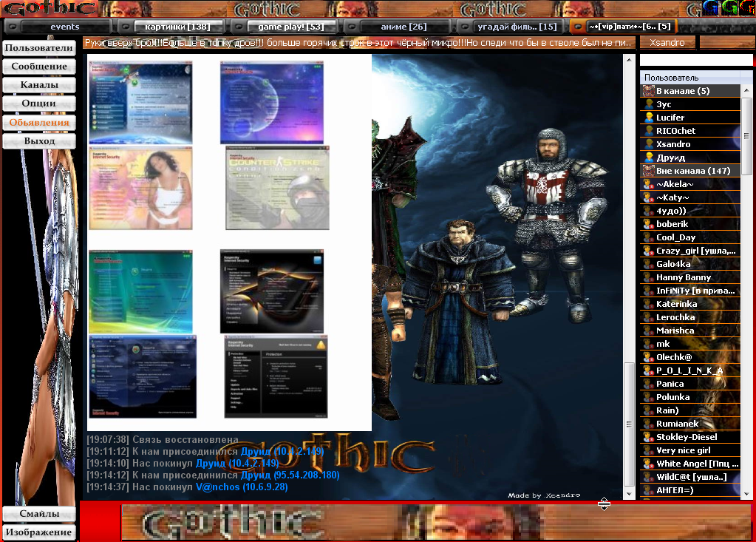Click the small icon left of events tab

(12, 27)
